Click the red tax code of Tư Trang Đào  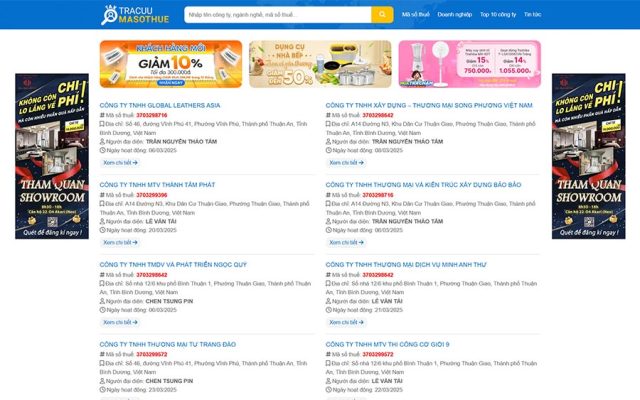[151, 354]
